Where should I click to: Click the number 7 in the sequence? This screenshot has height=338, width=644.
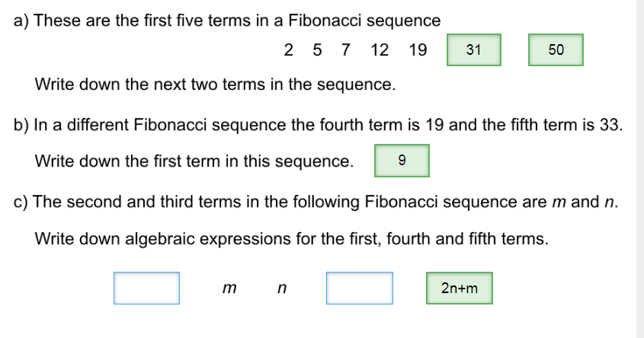[346, 50]
